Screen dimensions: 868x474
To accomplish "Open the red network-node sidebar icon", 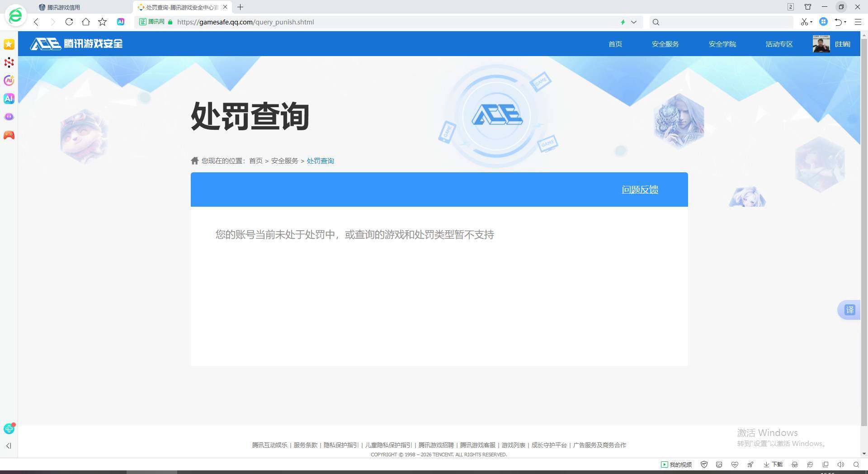I will pos(9,62).
